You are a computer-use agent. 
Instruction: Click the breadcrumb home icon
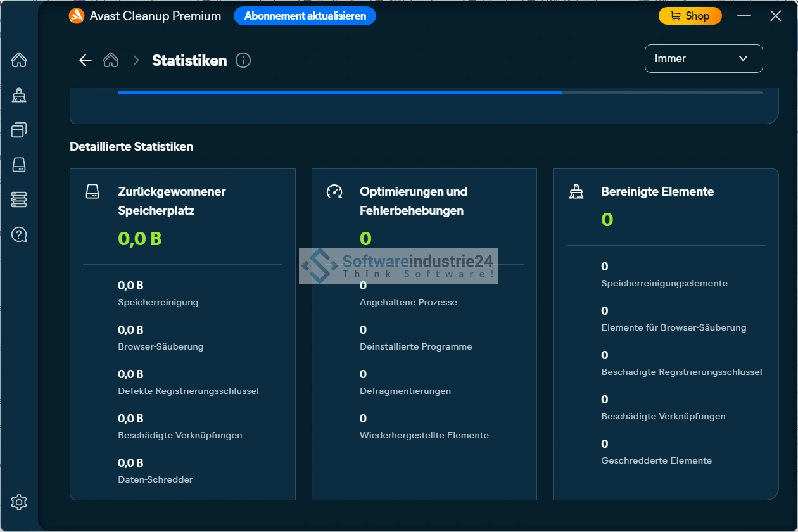tap(111, 60)
